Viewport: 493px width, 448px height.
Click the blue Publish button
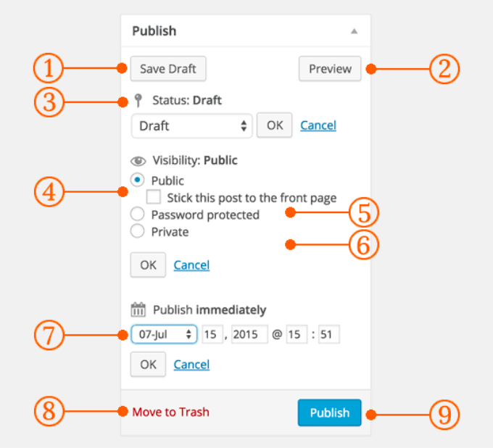pyautogui.click(x=329, y=412)
